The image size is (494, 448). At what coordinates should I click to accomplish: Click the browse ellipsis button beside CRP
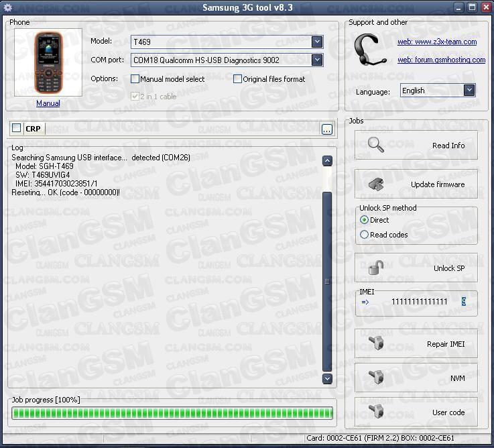click(327, 129)
